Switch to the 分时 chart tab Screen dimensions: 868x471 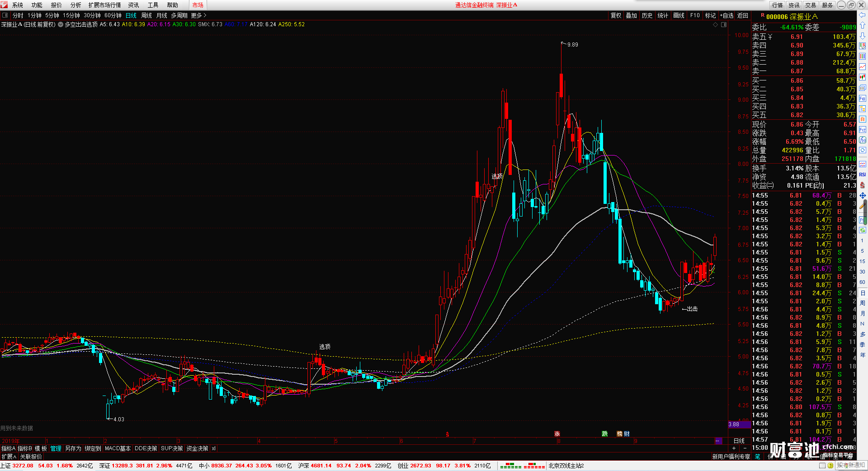click(18, 15)
